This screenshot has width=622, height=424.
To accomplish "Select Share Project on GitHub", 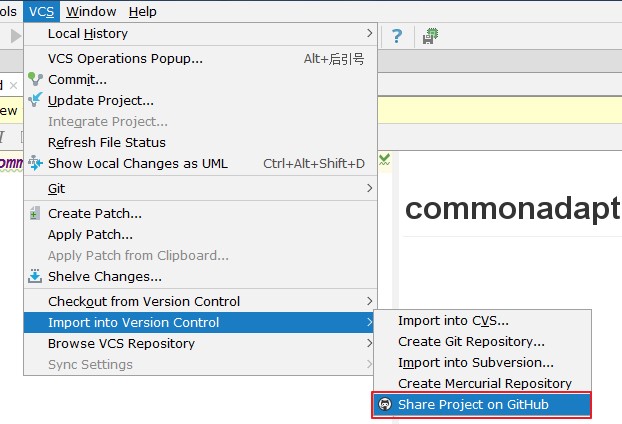I will click(473, 405).
